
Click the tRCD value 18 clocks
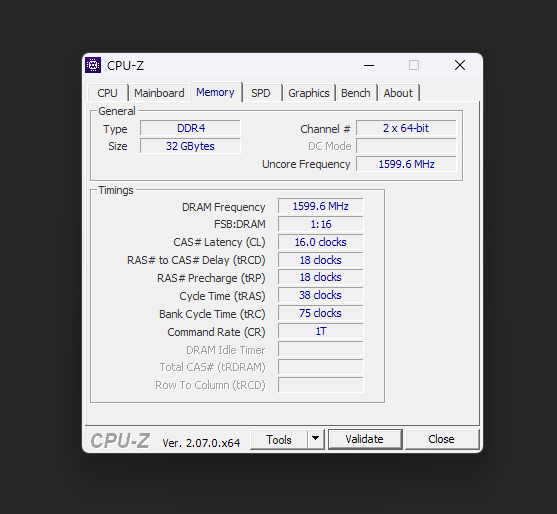[321, 260]
